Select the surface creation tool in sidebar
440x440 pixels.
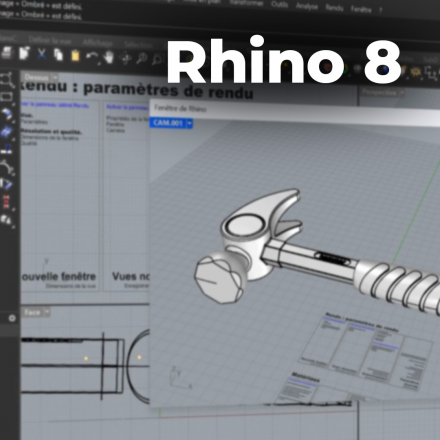tap(7, 115)
